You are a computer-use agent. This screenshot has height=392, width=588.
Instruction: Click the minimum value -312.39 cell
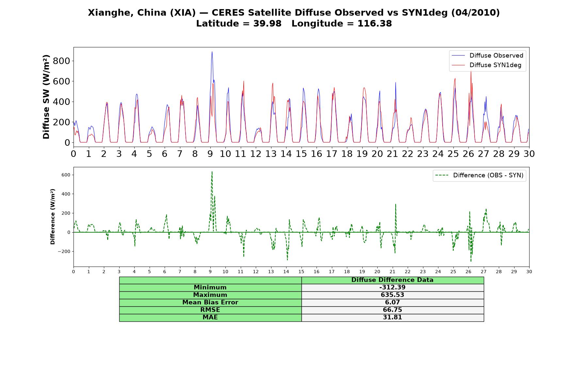tap(392, 287)
